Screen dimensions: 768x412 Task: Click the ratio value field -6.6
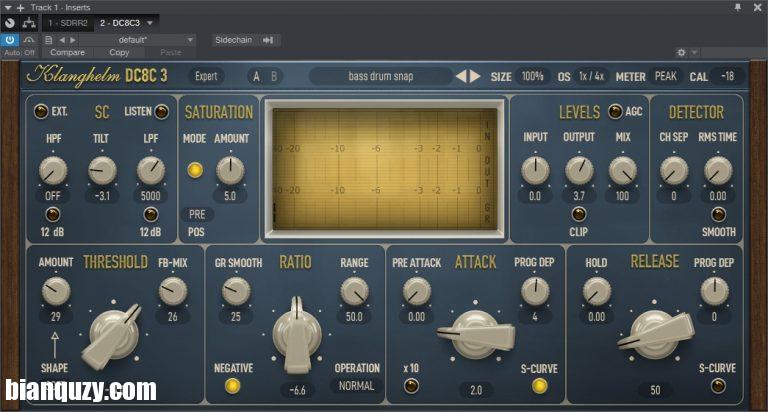coord(297,390)
